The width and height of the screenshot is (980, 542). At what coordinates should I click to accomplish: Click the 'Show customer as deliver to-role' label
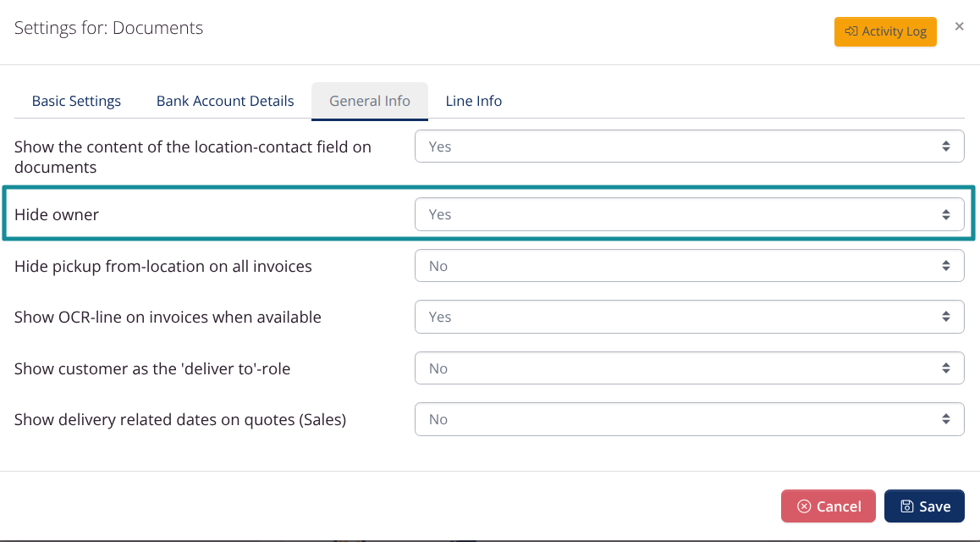click(152, 369)
